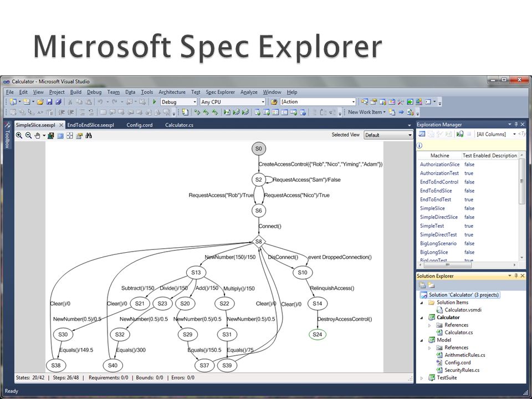Click the first Exploration Manager toolbar icon
The width and height of the screenshot is (532, 399).
tap(422, 134)
